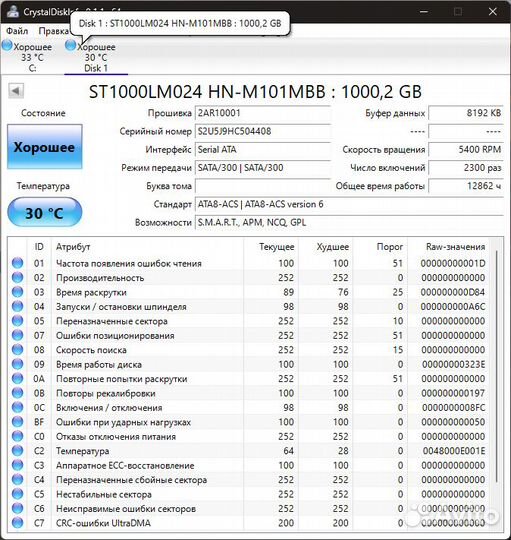Screen dimensions: 511x540
Task: Click the Скорость вращения value 5400 RPM
Action: tap(466, 149)
